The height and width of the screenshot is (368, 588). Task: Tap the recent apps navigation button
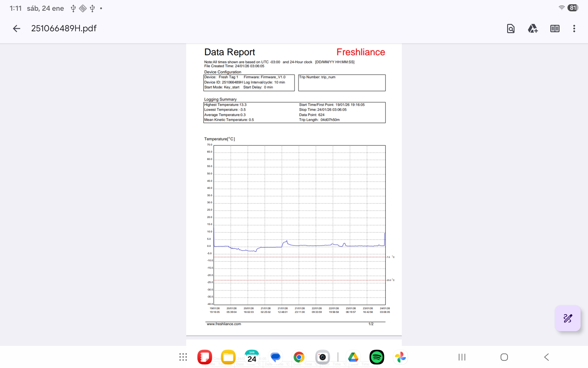462,357
